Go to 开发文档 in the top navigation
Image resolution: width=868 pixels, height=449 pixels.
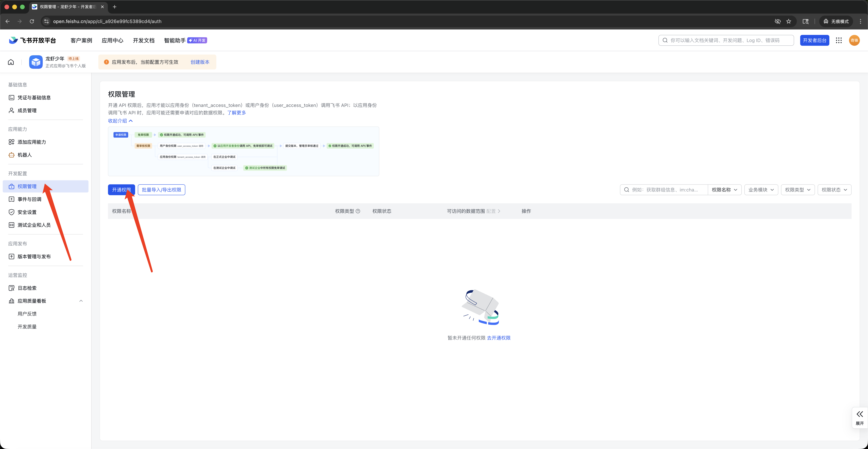pos(144,40)
